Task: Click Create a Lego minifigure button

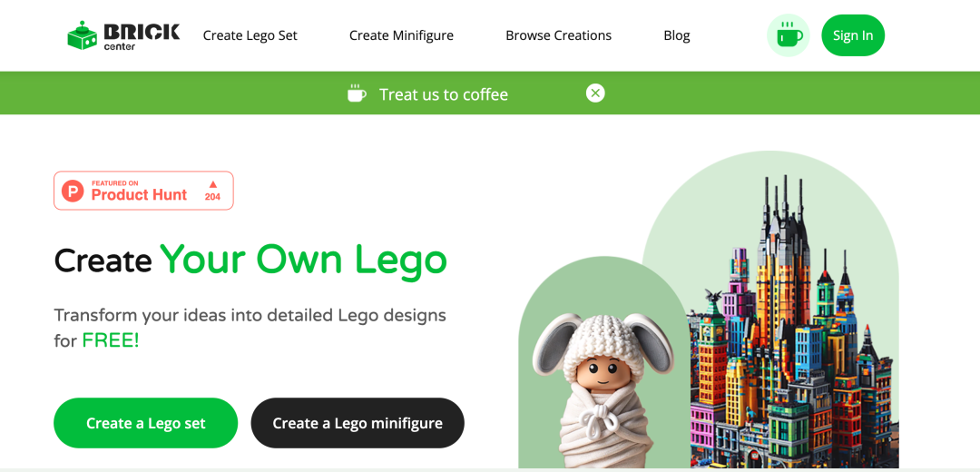Action: [x=358, y=423]
